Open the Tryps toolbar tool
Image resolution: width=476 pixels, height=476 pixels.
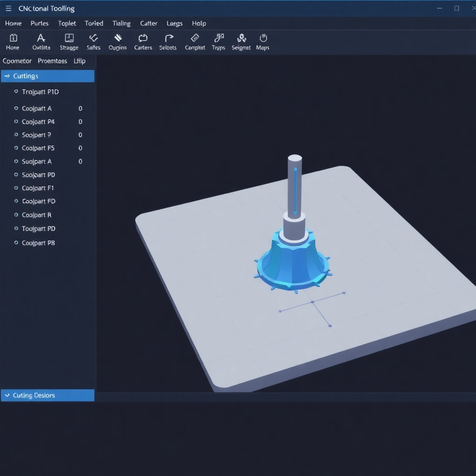click(x=218, y=42)
